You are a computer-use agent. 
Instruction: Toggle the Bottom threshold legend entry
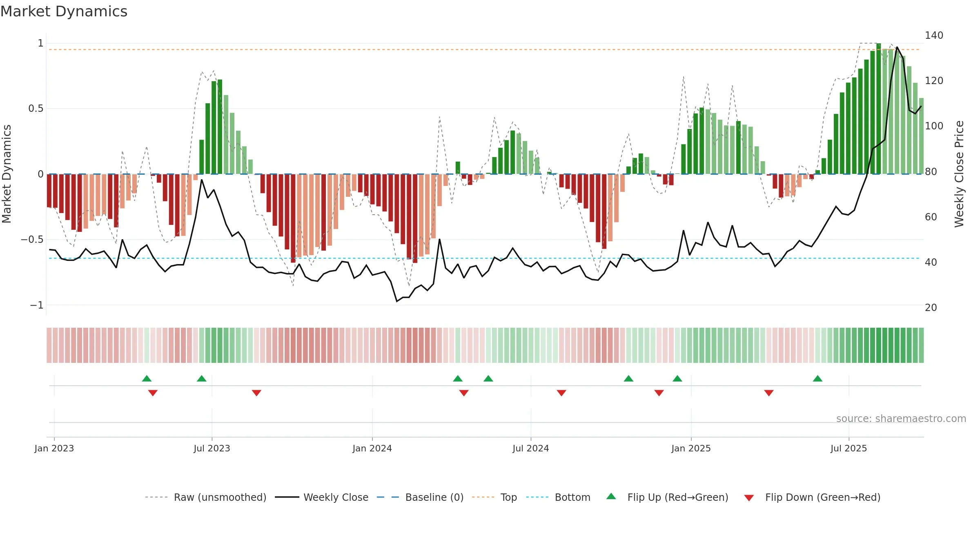coord(558,497)
